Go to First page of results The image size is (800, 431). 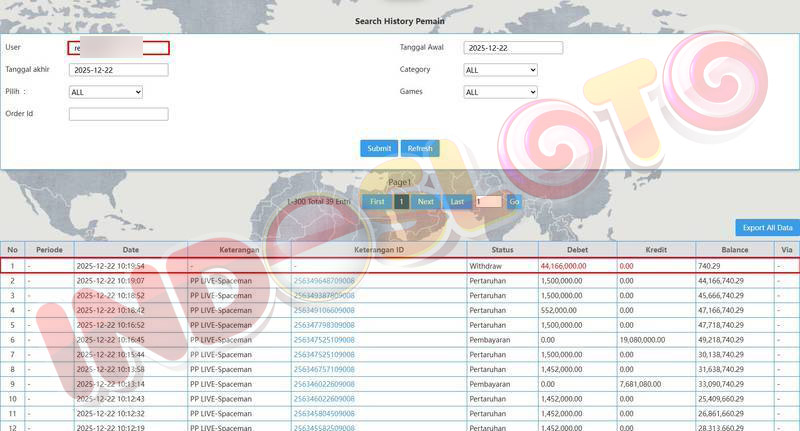(376, 201)
